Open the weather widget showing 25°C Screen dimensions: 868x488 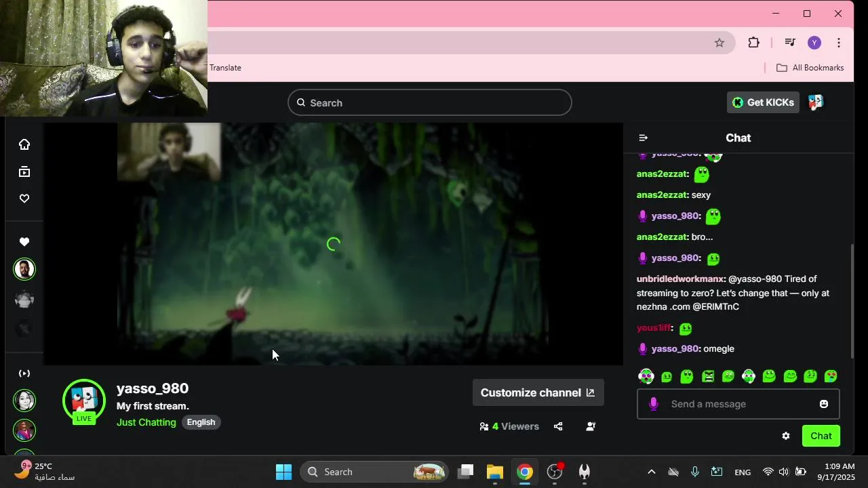click(x=46, y=472)
